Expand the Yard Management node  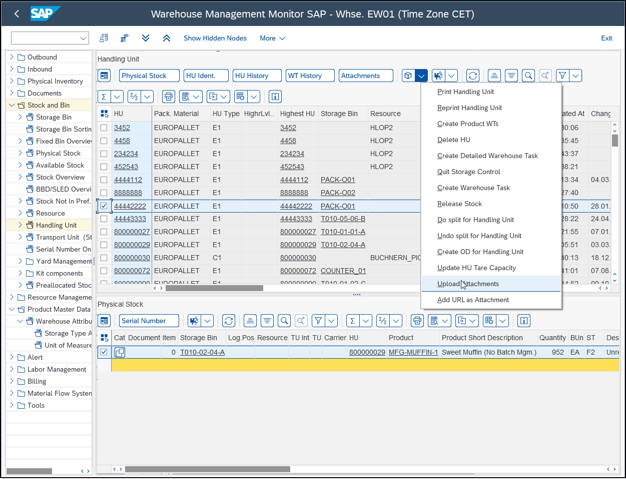tap(20, 261)
